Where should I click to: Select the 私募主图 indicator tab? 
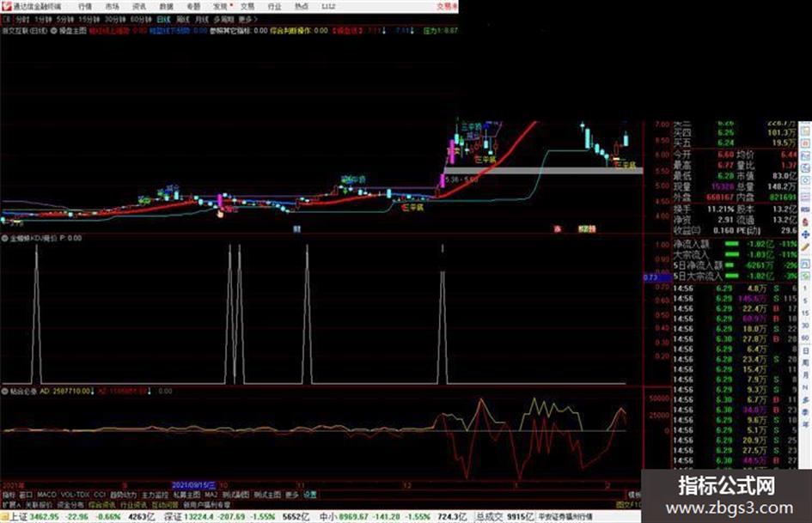pos(187,495)
